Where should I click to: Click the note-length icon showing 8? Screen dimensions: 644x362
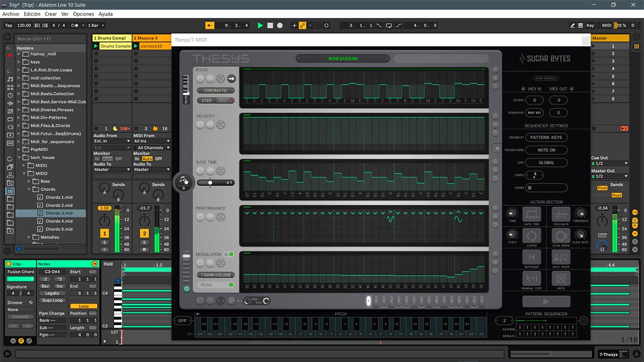[183, 181]
